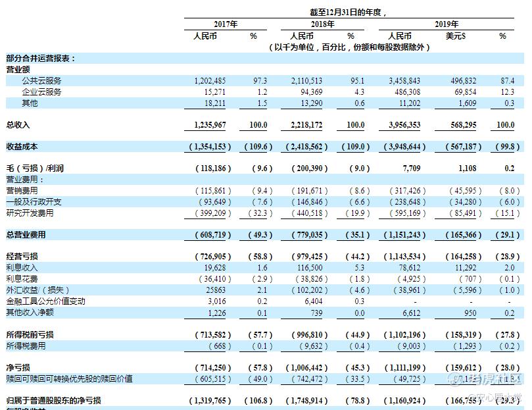Viewport: 532px width, 410px height.
Task: Select the 2018 net loss value (1,006,442)
Action: (306, 368)
